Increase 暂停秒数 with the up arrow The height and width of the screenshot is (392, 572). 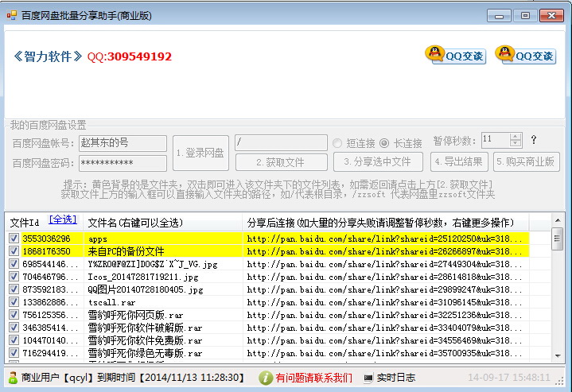tap(516, 136)
